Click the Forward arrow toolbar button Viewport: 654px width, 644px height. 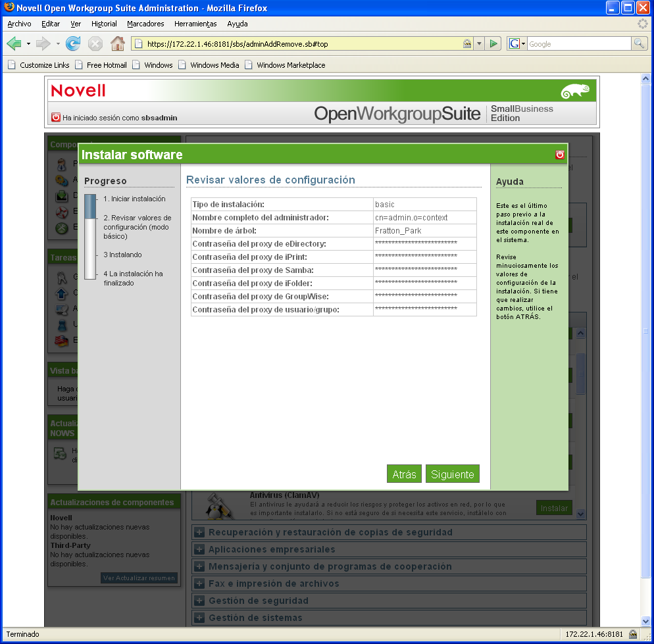pyautogui.click(x=43, y=43)
